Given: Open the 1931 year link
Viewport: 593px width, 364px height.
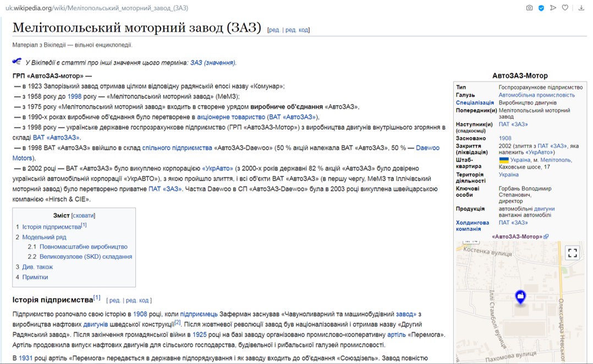Looking at the screenshot, I should [26, 358].
